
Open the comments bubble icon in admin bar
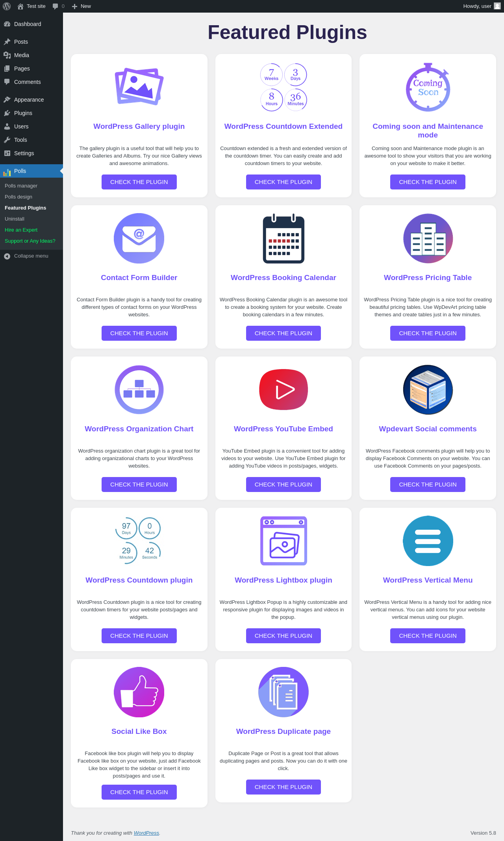click(56, 6)
